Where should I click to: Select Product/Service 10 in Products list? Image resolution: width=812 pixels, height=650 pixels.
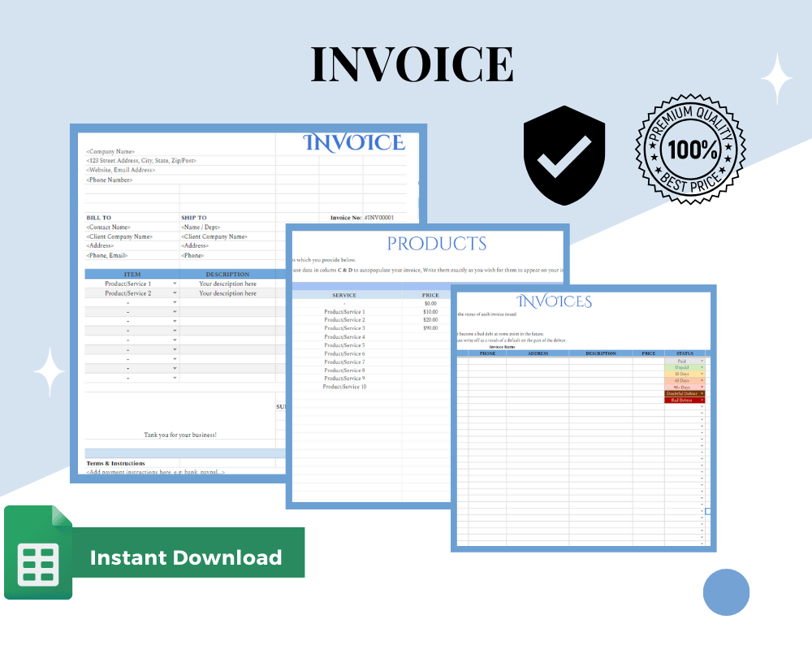click(x=344, y=387)
